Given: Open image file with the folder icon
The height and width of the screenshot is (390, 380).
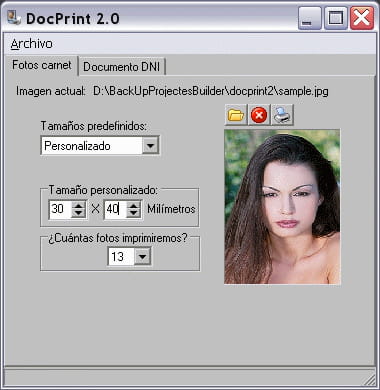Looking at the screenshot, I should [236, 115].
